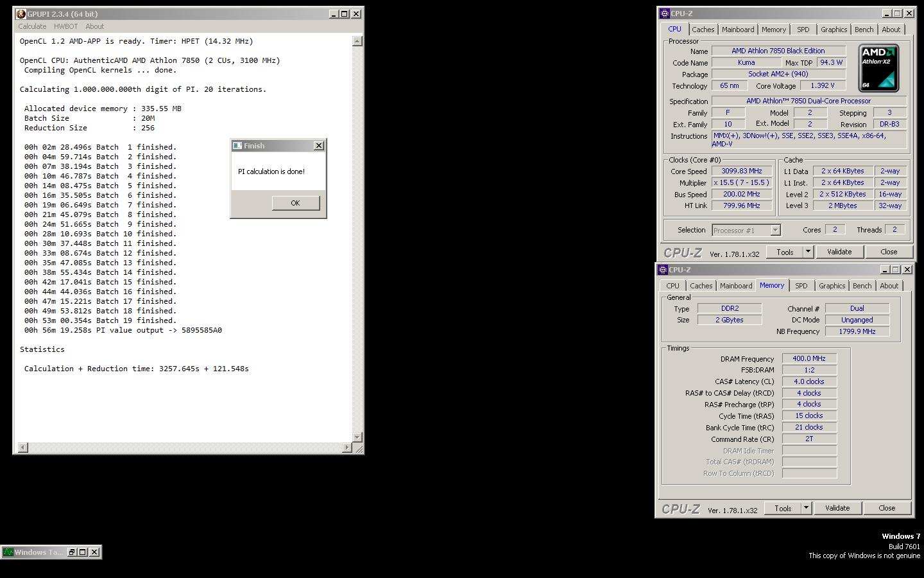Select Mainboard tab in lower CPU-Z window
Screen dimensions: 924x578
(736, 286)
